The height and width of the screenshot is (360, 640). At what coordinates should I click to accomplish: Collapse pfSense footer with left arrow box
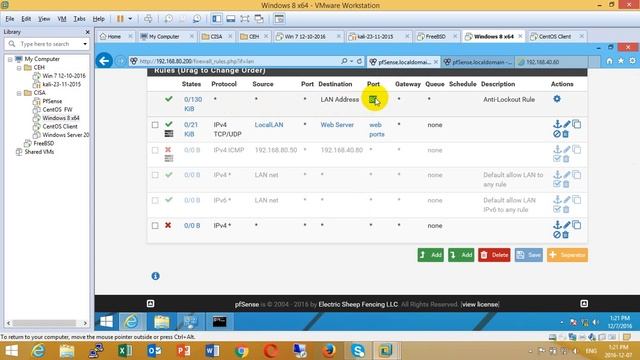point(151,303)
